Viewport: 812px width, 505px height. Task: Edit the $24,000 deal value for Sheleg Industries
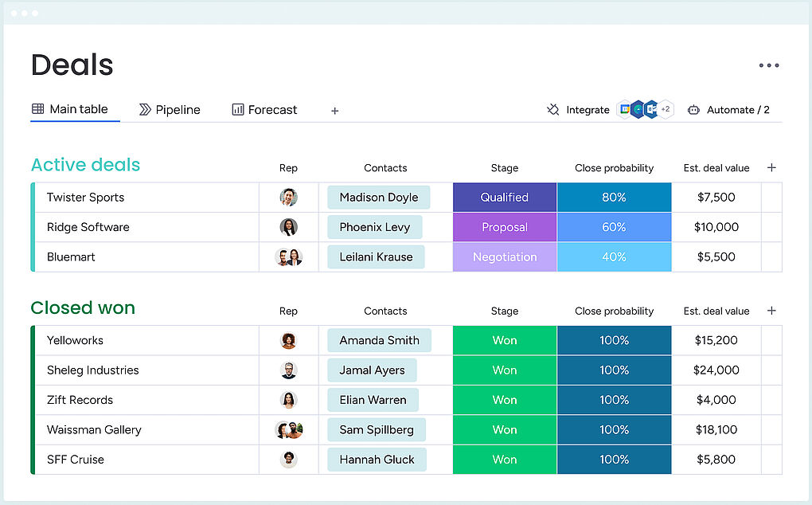tap(716, 370)
